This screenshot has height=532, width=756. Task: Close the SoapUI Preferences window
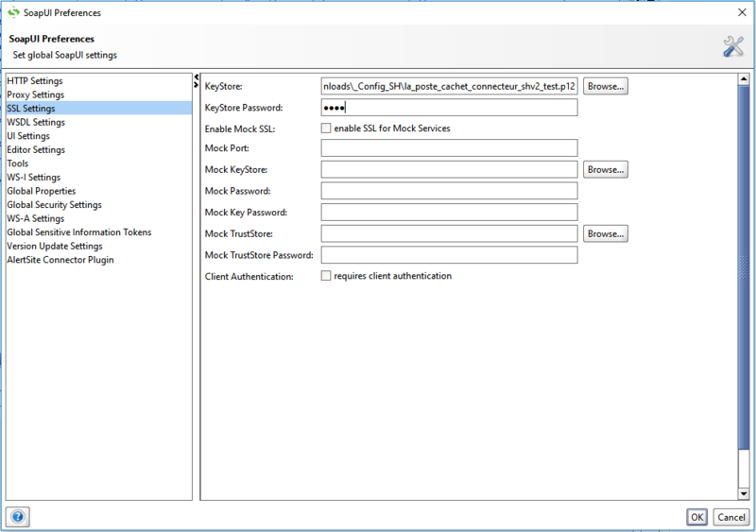(742, 12)
